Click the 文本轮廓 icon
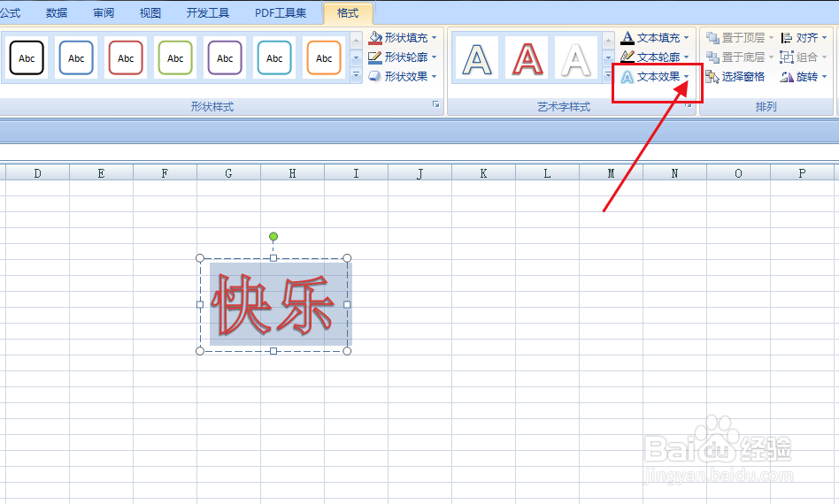This screenshot has width=839, height=504. point(627,57)
